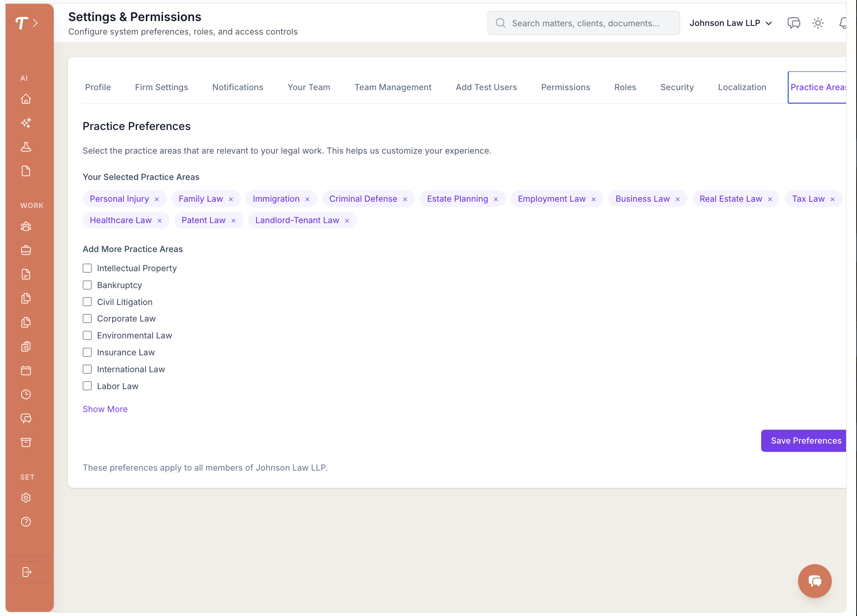
Task: Remove the Tax Law chip
Action: coord(833,199)
